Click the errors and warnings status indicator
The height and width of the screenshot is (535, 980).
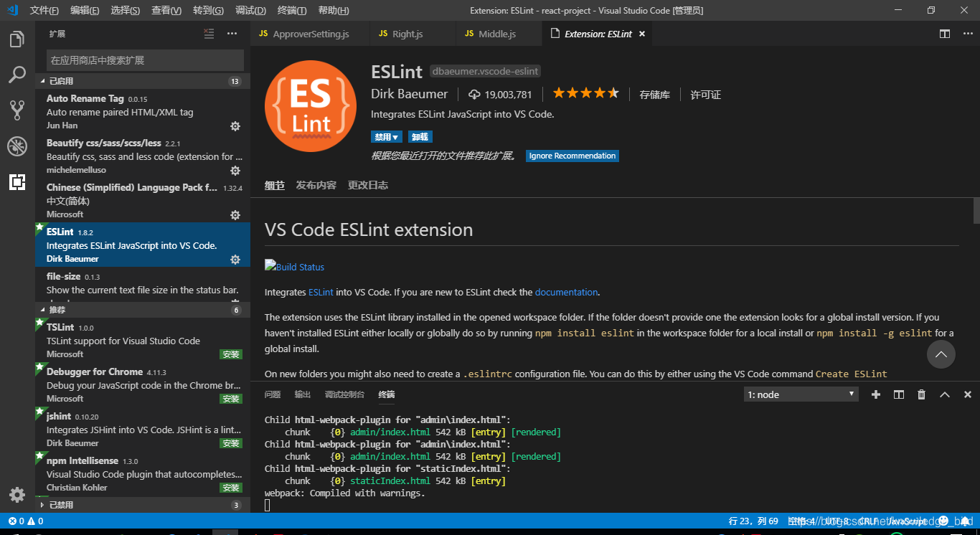25,521
